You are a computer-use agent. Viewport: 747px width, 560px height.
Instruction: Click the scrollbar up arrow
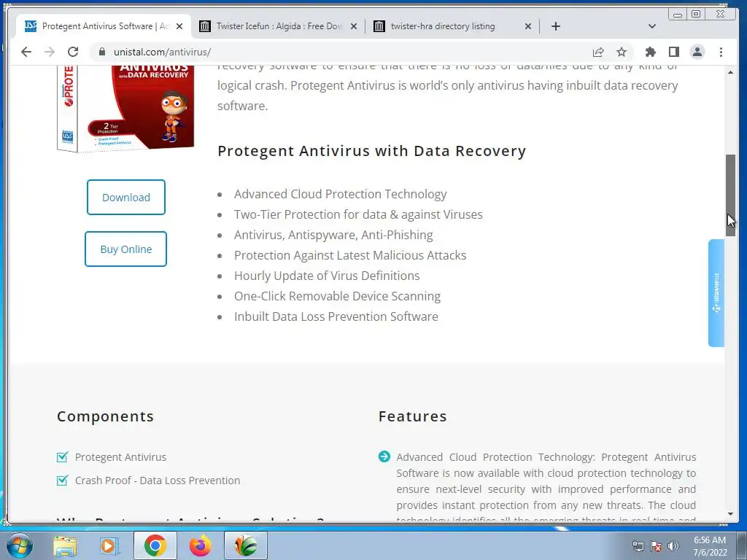tap(730, 72)
